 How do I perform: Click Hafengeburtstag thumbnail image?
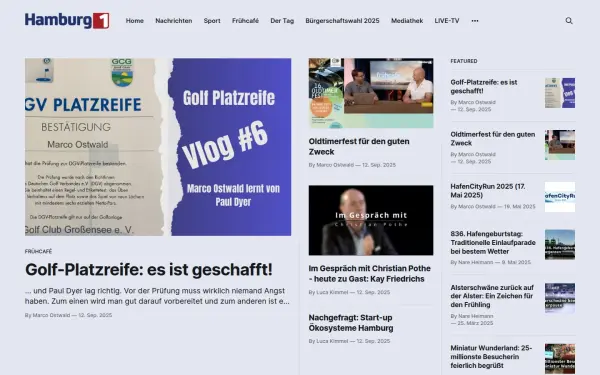pos(560,245)
